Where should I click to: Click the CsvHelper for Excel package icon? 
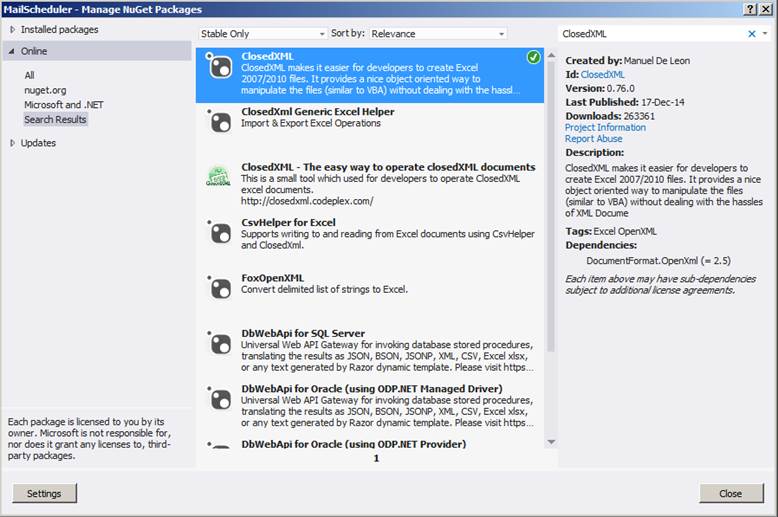(x=219, y=232)
